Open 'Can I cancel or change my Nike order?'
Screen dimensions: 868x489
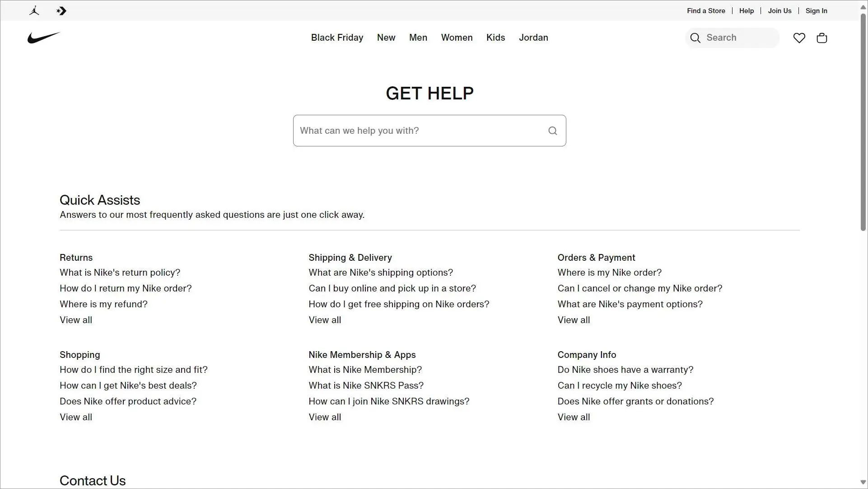pos(639,288)
